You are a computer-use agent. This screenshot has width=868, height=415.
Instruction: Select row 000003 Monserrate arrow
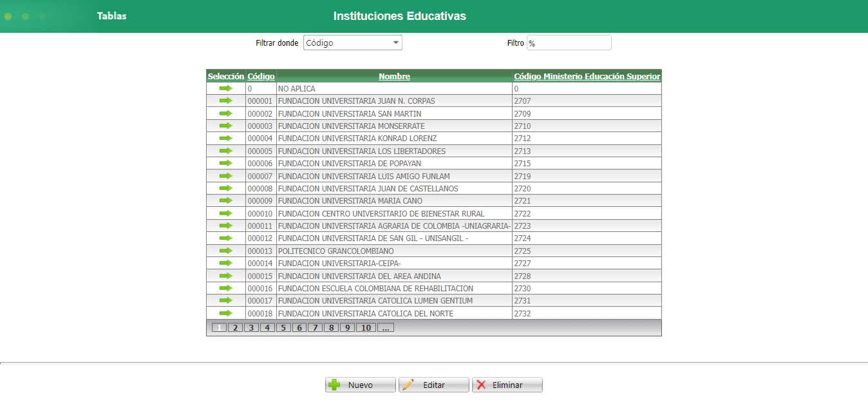pos(225,126)
